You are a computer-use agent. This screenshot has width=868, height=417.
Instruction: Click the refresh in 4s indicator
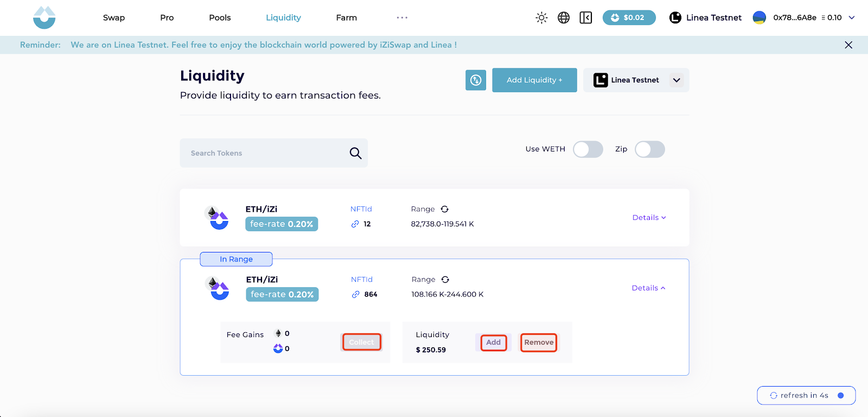(806, 395)
